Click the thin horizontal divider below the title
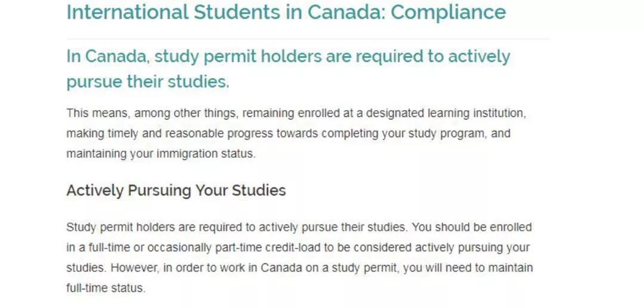Image resolution: width=644 pixels, height=308 pixels. [308, 39]
